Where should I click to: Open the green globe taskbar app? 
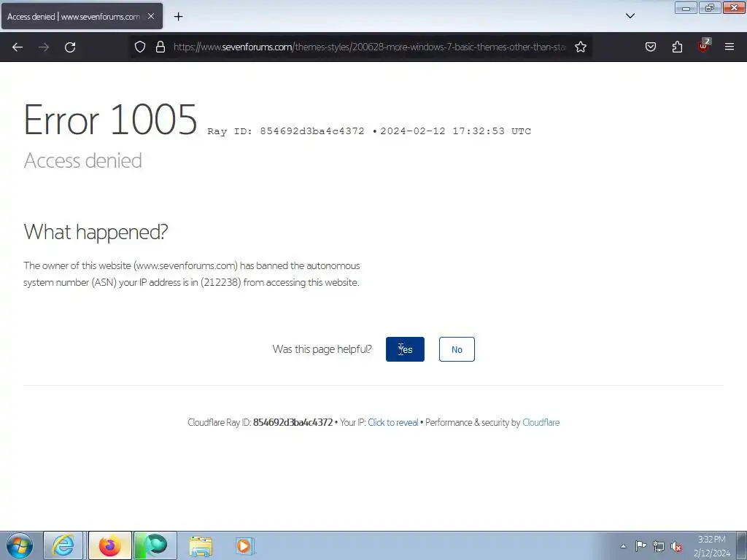[155, 545]
